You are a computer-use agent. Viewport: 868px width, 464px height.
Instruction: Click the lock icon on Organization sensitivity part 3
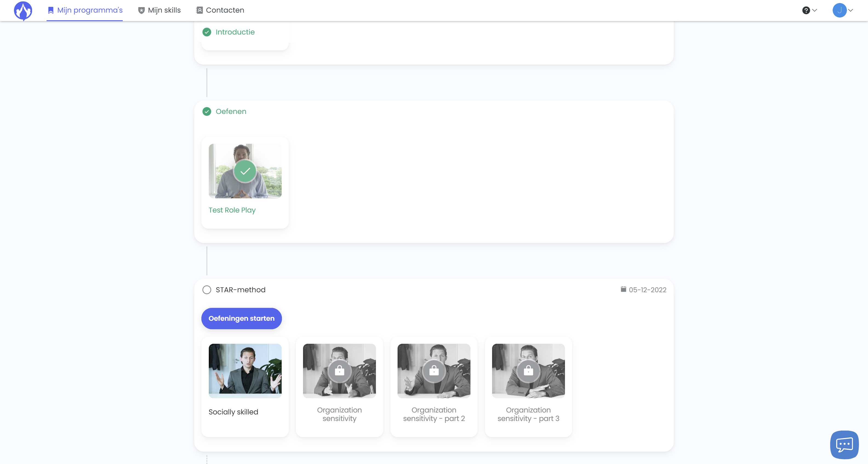[528, 371]
